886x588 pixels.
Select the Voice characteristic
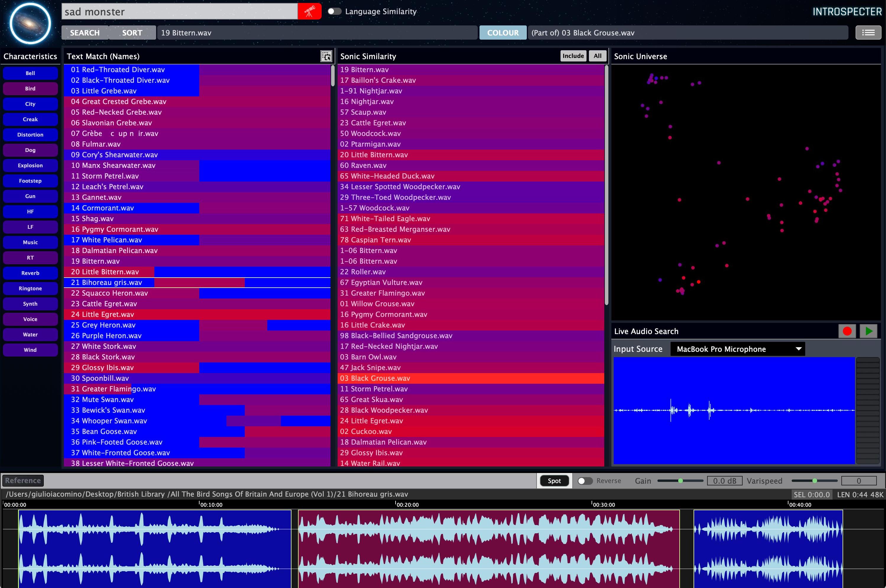[x=30, y=319]
